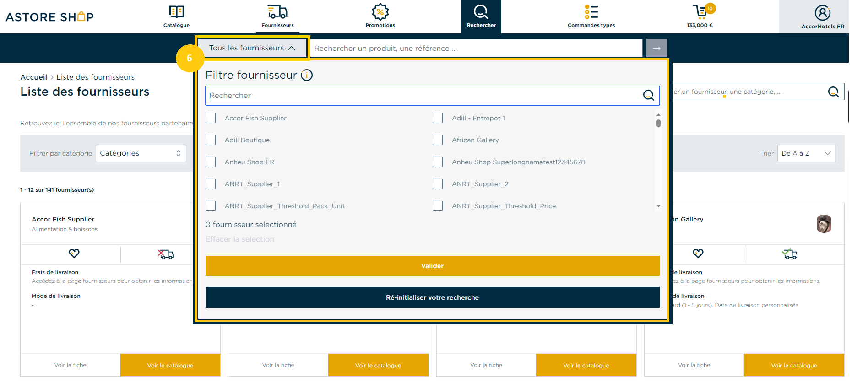Click supplier list scrollbar up arrow
Image resolution: width=868 pixels, height=383 pixels.
(658, 114)
